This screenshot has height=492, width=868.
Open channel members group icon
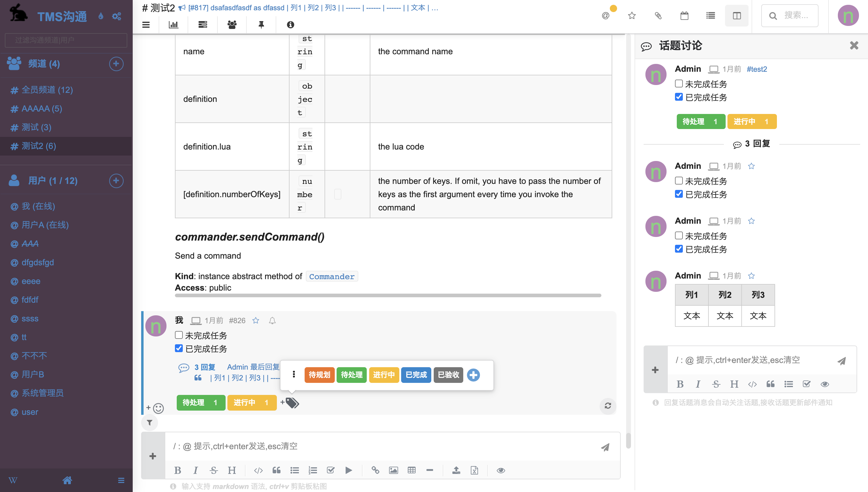click(232, 25)
